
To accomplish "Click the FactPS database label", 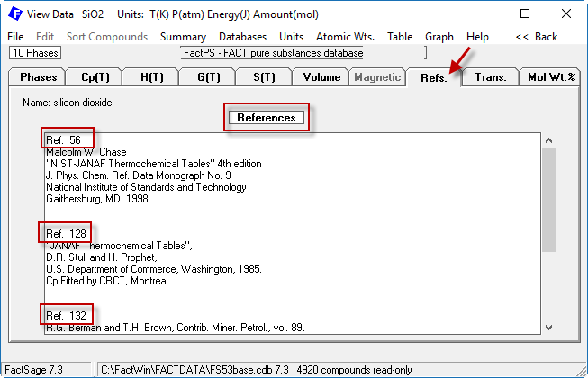I will pos(273,53).
